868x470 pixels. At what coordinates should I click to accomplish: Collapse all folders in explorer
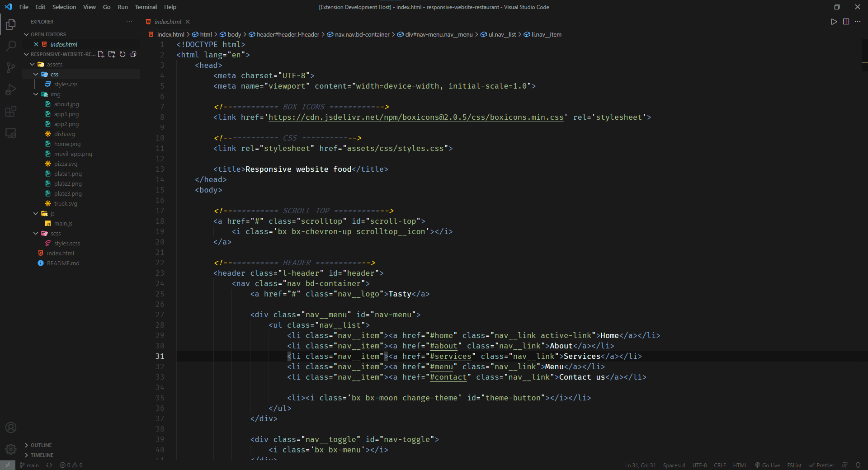pos(133,54)
